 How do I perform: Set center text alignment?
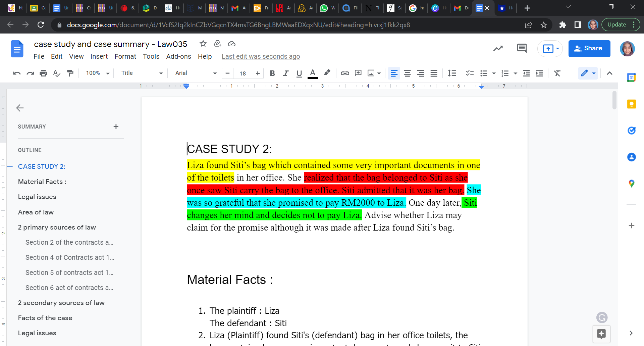(x=408, y=73)
